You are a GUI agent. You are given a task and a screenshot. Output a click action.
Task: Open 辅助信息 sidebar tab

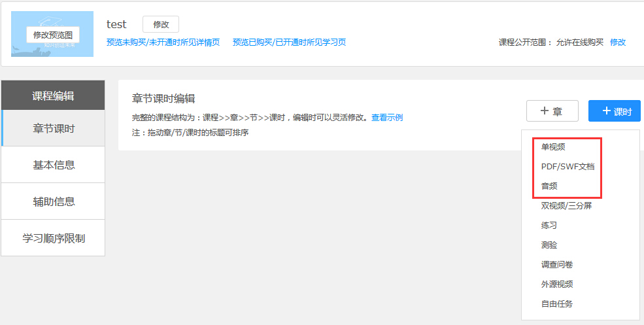(54, 201)
